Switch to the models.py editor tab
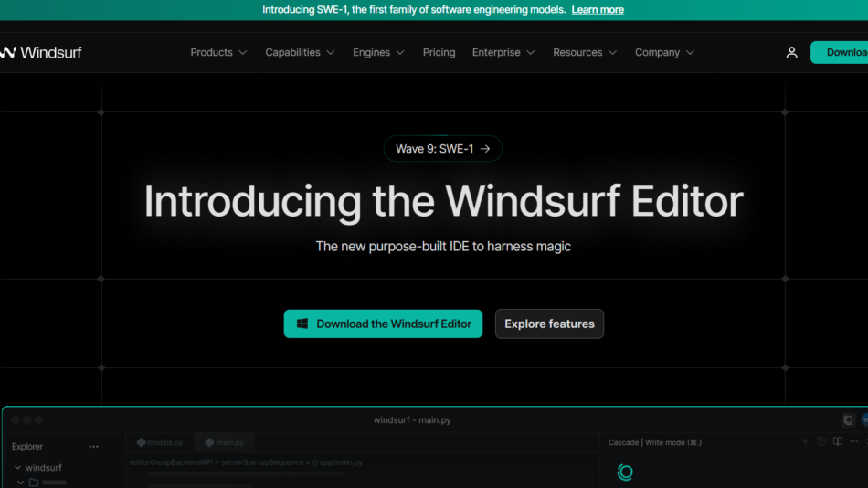868x488 pixels. 160,442
